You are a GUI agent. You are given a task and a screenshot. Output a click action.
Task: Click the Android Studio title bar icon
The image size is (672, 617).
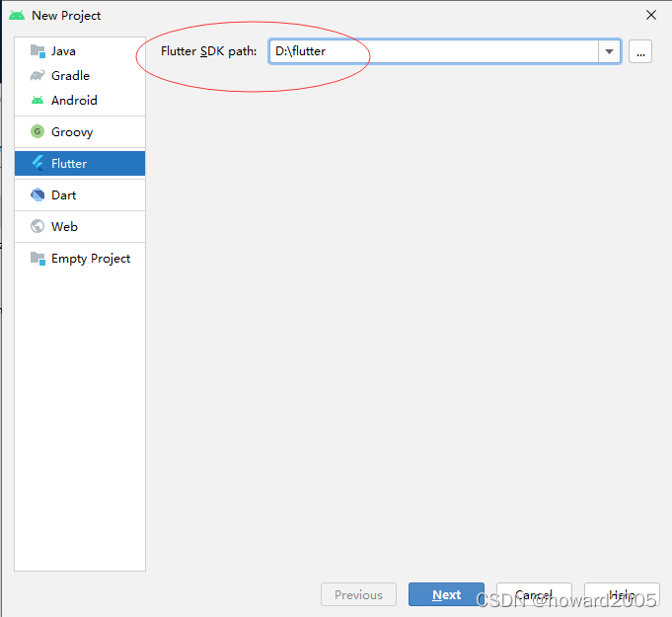click(17, 16)
